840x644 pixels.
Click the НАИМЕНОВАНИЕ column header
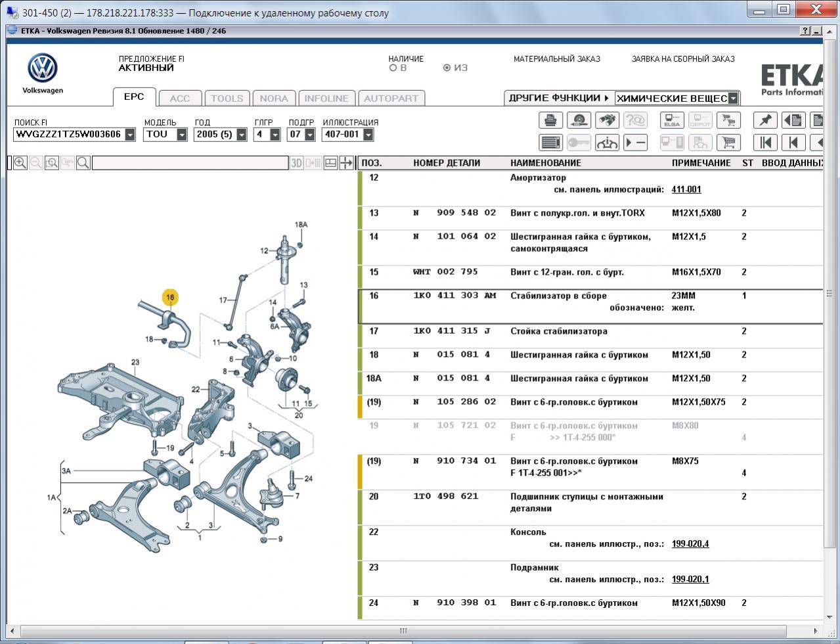546,163
